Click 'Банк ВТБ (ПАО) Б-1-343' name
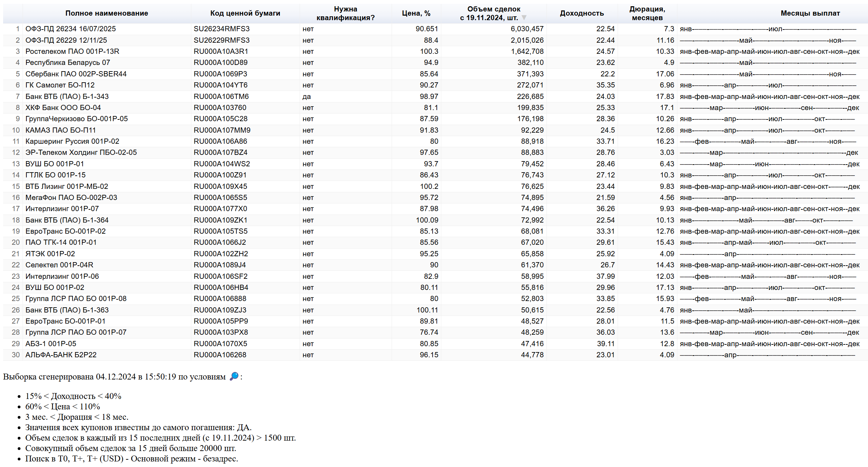 pyautogui.click(x=67, y=97)
